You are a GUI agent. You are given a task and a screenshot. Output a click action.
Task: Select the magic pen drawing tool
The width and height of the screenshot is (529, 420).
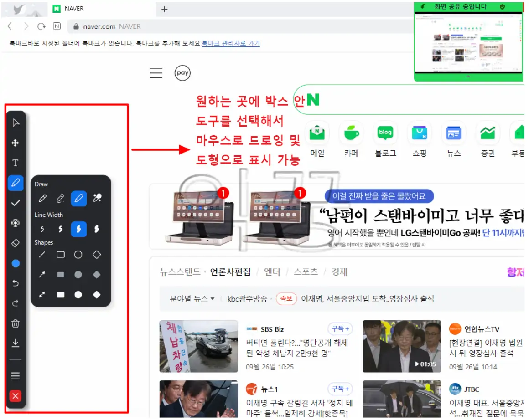(96, 198)
